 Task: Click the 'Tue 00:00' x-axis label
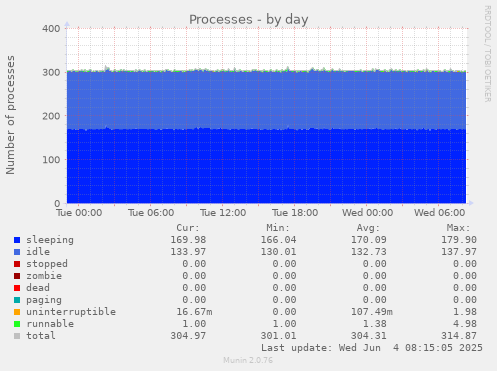[79, 213]
